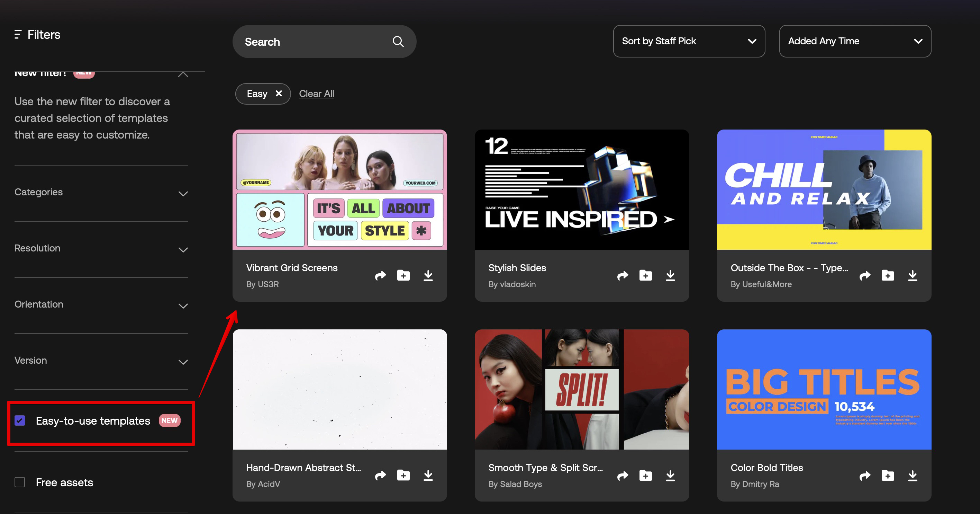Click the Clear All link
980x514 pixels.
click(316, 94)
